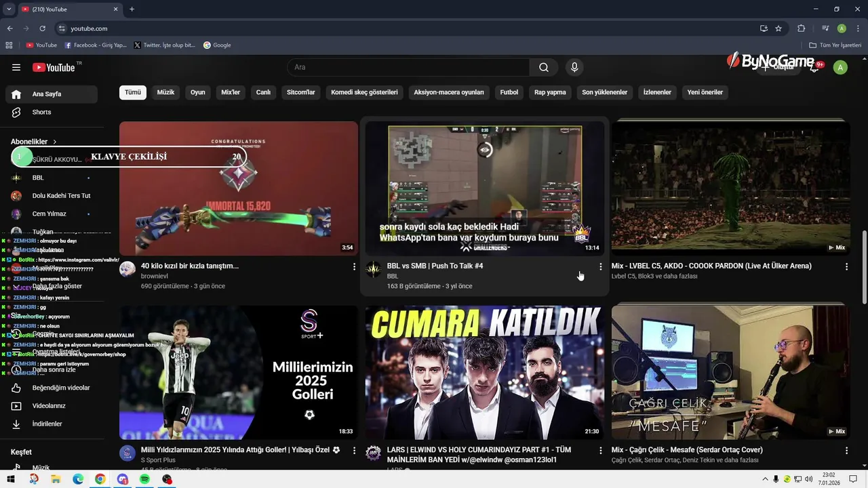Screen dimensions: 868x488
Task: Open options for Çağrı Çelik mix
Action: 846,451
